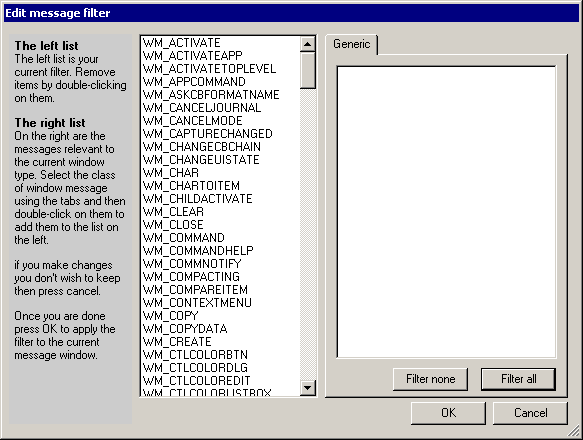
Task: Cancel the message filter dialog
Action: [530, 413]
